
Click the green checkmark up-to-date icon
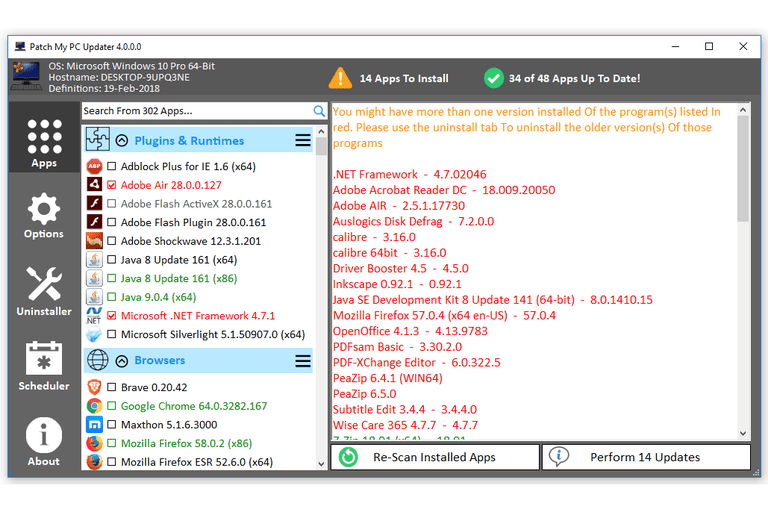point(494,78)
